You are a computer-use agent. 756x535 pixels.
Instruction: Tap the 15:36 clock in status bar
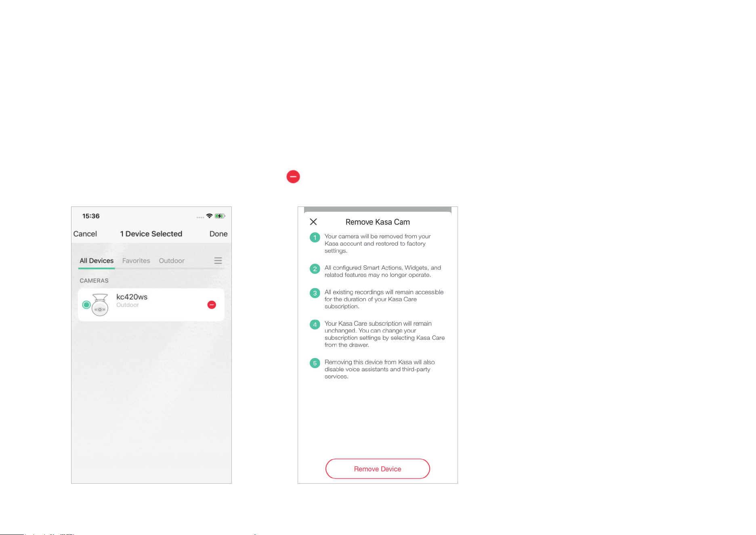coord(91,216)
